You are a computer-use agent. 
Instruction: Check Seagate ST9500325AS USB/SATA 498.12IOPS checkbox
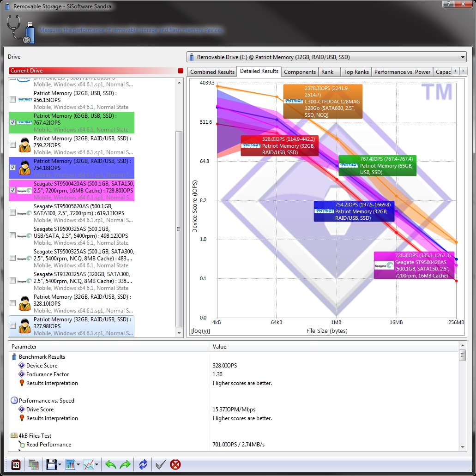point(13,235)
